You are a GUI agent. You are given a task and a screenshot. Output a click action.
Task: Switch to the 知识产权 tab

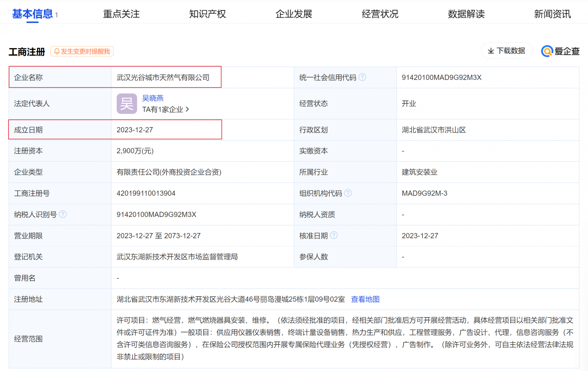tap(207, 14)
